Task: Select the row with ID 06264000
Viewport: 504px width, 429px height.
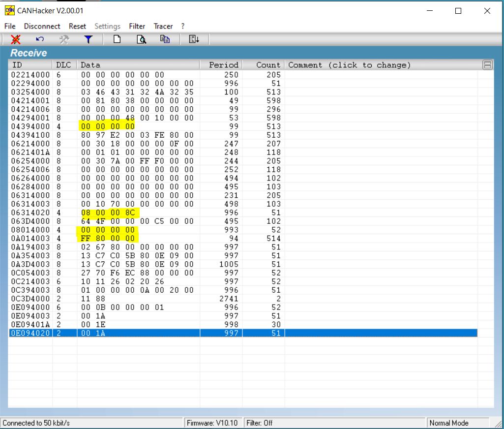Action: pyautogui.click(x=243, y=178)
